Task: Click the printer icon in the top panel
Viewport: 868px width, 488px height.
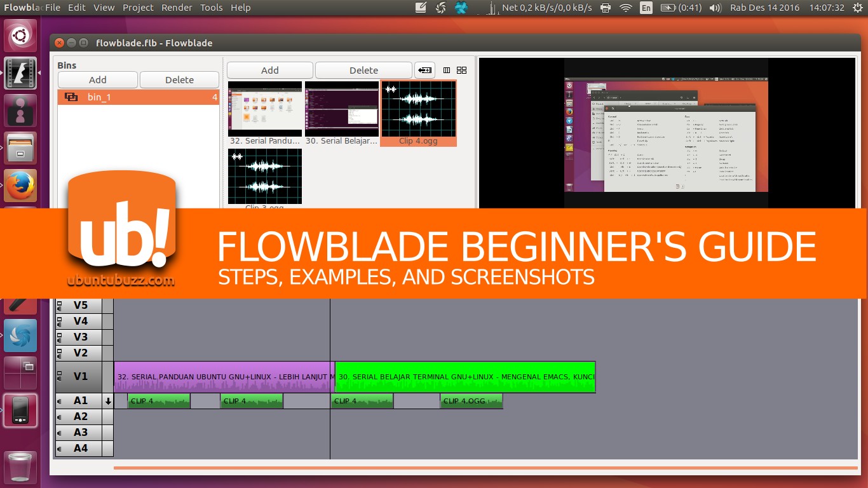Action: pos(605,8)
